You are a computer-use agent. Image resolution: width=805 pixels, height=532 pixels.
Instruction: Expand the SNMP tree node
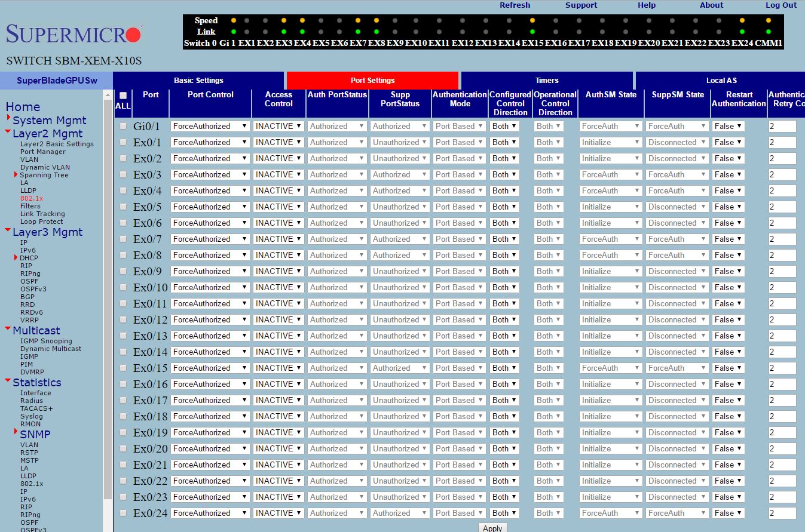coord(16,432)
